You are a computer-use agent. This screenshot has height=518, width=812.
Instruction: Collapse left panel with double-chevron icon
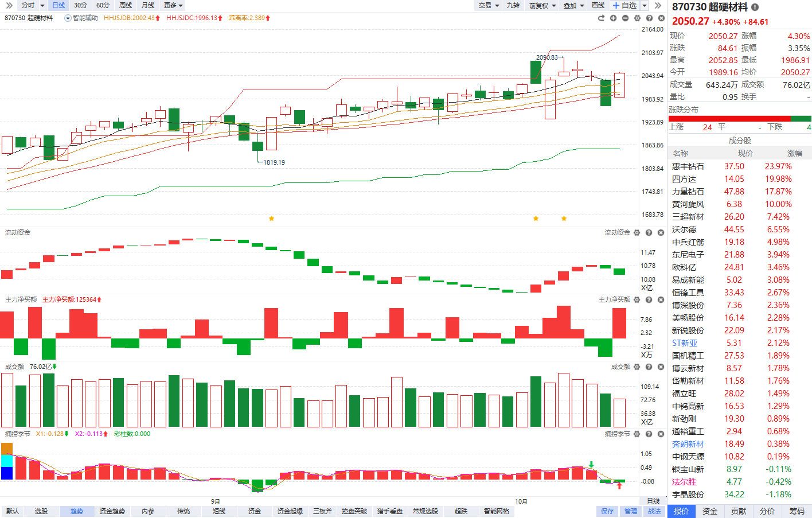[x=9, y=5]
